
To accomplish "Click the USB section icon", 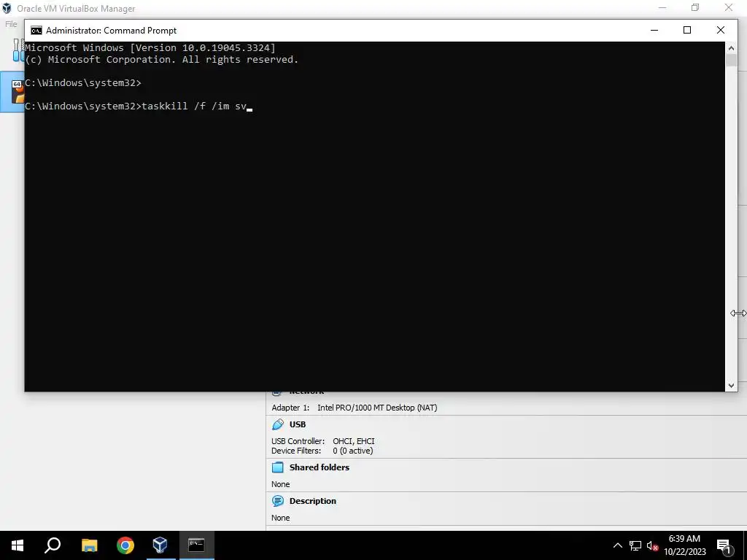I will pos(278,424).
